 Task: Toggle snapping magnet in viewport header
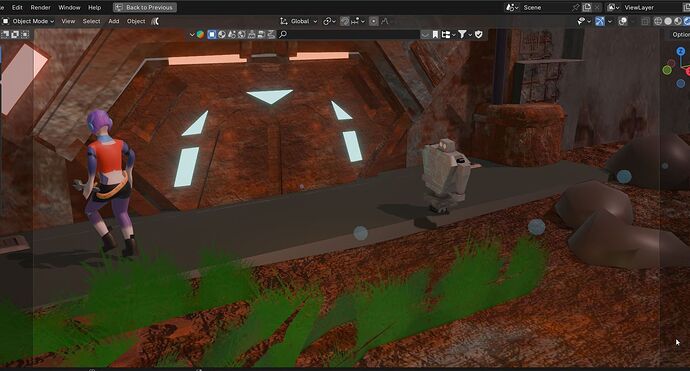(x=345, y=21)
